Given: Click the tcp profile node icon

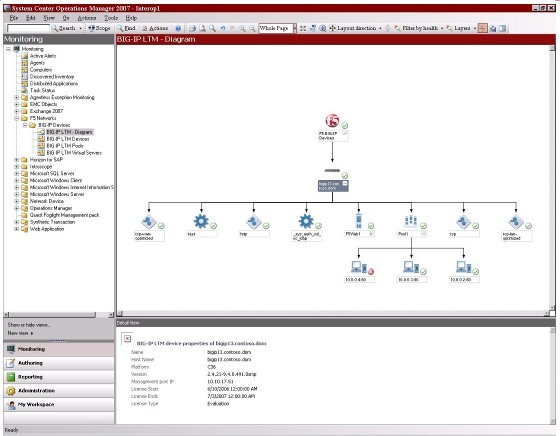Looking at the screenshot, I should [x=463, y=221].
